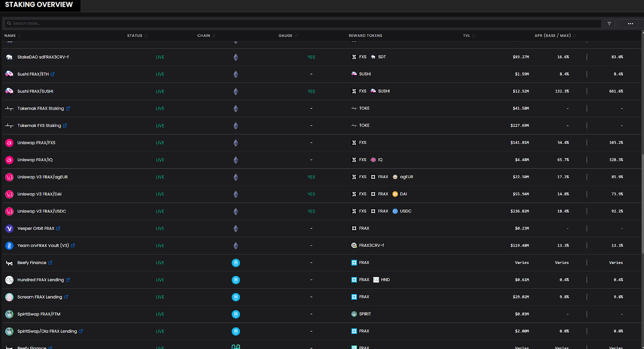Click the vertical scrollbar on right edge
The image size is (644, 349).
(642, 203)
